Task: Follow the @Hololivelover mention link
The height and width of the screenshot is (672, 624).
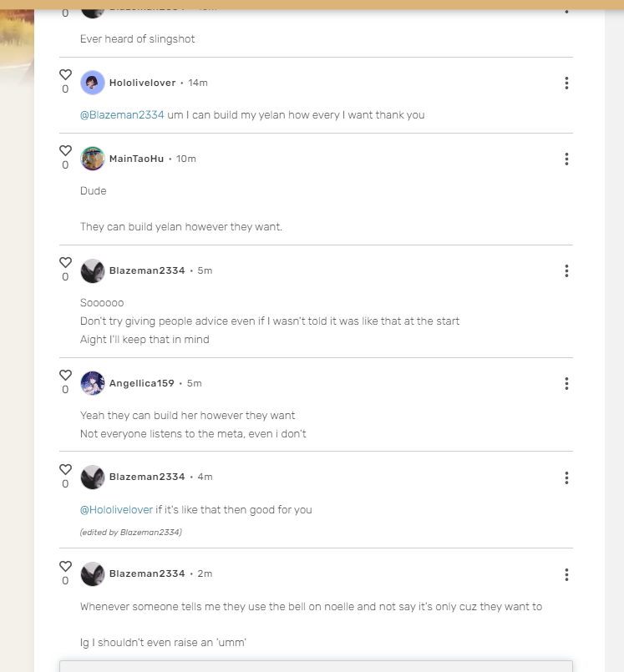Action: (116, 510)
